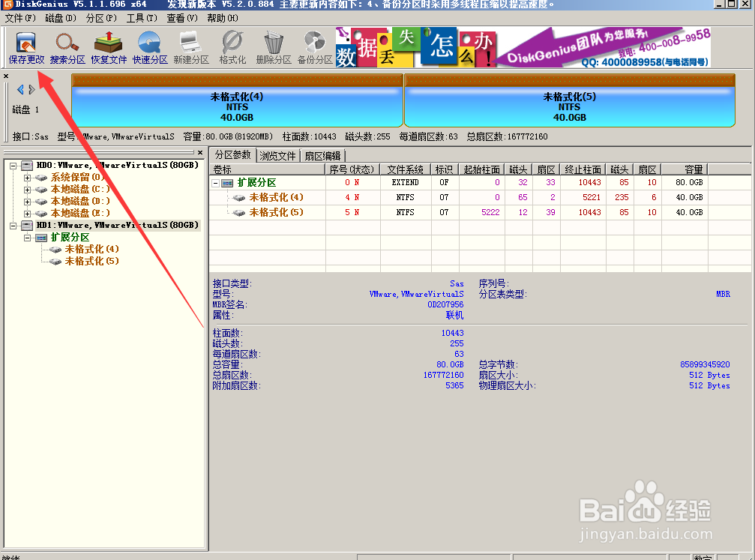Viewport: 755px width, 560px height.
Task: Click the 容量 column header
Action: [685, 169]
